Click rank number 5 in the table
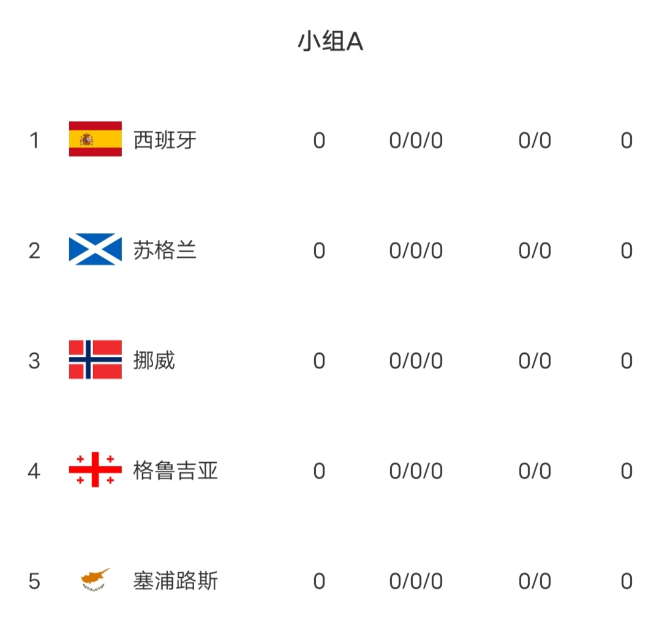659x644 pixels. point(34,582)
